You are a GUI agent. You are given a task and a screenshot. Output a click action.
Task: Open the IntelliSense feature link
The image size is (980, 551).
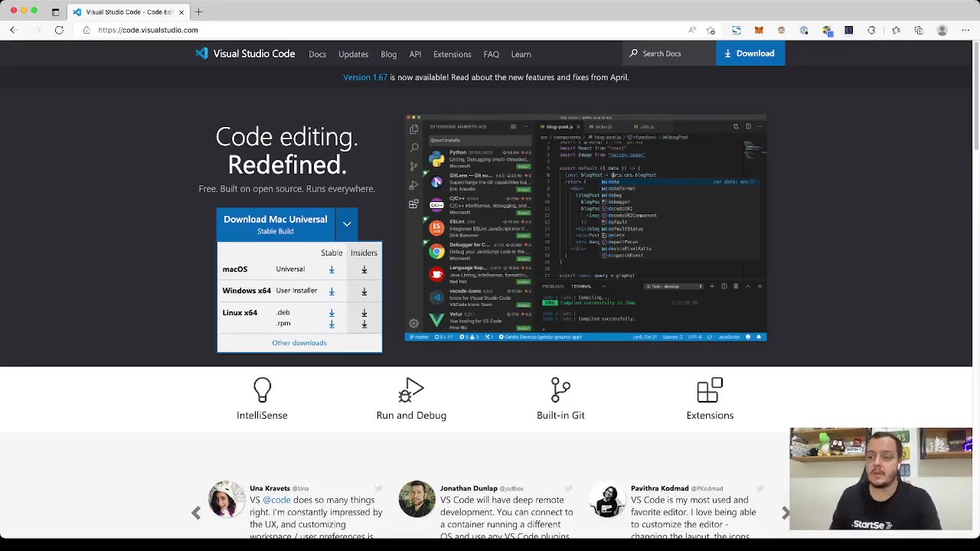coord(262,416)
